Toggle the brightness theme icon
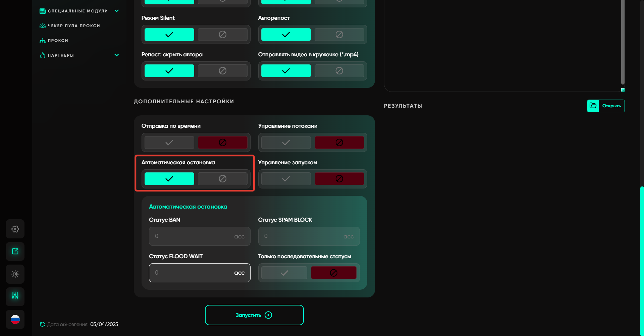644x336 pixels. pyautogui.click(x=15, y=274)
